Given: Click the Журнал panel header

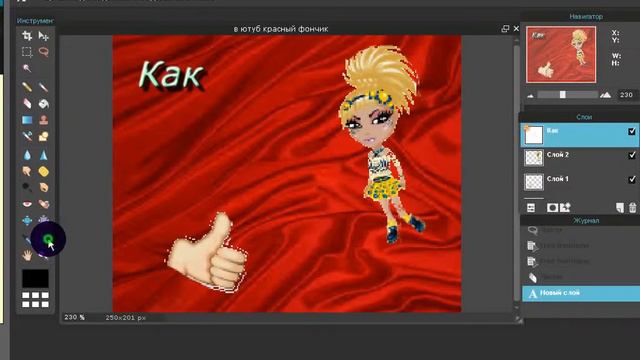Looking at the screenshot, I should click(x=586, y=221).
